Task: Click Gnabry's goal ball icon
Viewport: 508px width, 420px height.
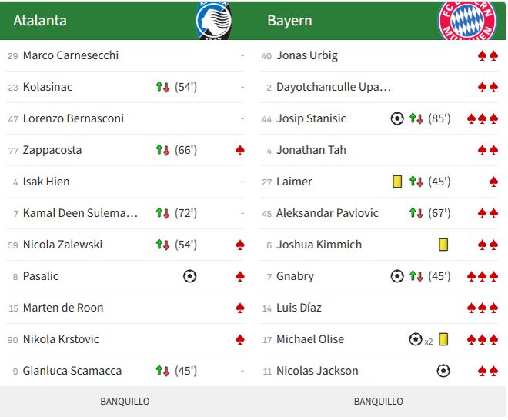Action: pyautogui.click(x=397, y=276)
